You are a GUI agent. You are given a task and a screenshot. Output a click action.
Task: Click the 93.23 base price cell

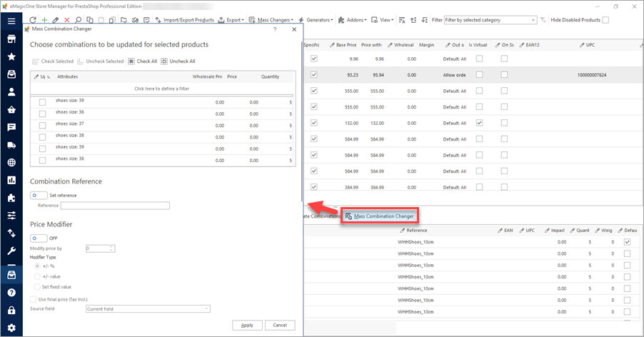353,75
